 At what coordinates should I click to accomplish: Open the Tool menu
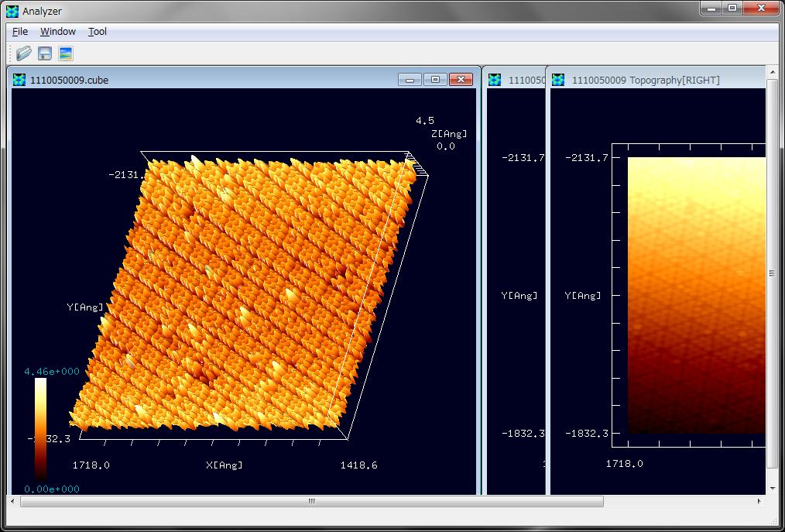pos(98,32)
